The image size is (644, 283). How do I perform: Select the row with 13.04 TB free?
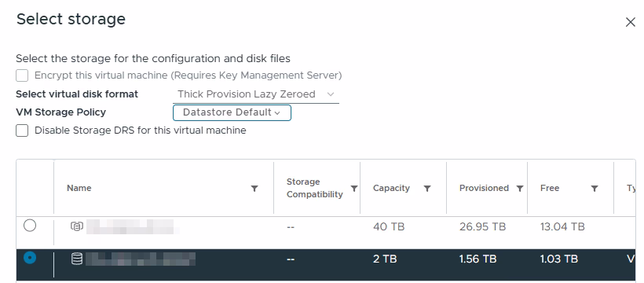[x=326, y=226]
